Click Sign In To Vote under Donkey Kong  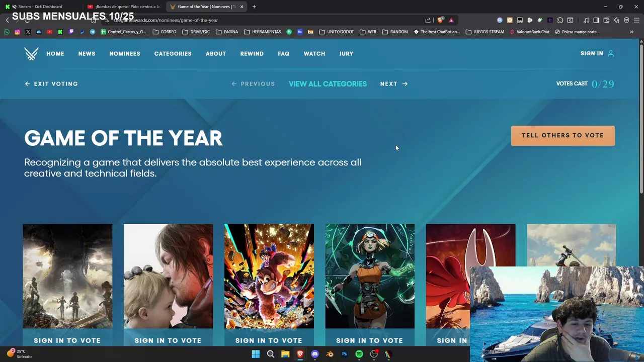point(269,340)
